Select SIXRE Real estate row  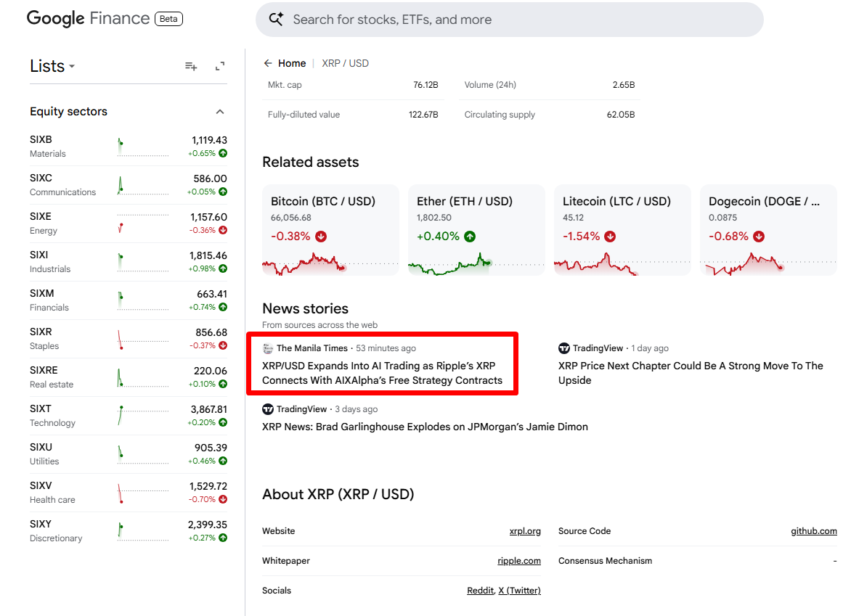(129, 377)
